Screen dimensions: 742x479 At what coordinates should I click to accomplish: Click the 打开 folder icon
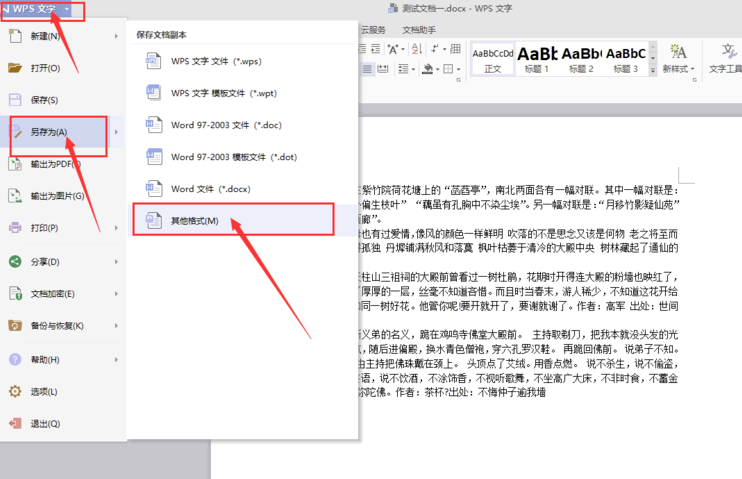point(15,68)
